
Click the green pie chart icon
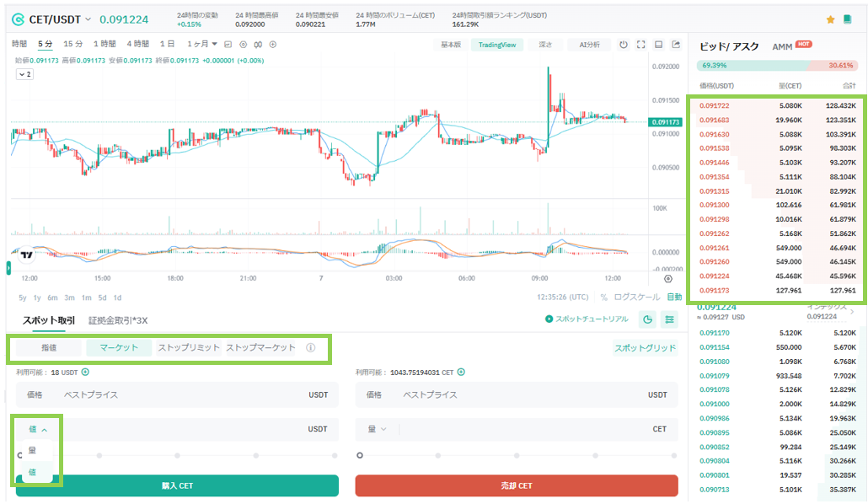pos(648,319)
